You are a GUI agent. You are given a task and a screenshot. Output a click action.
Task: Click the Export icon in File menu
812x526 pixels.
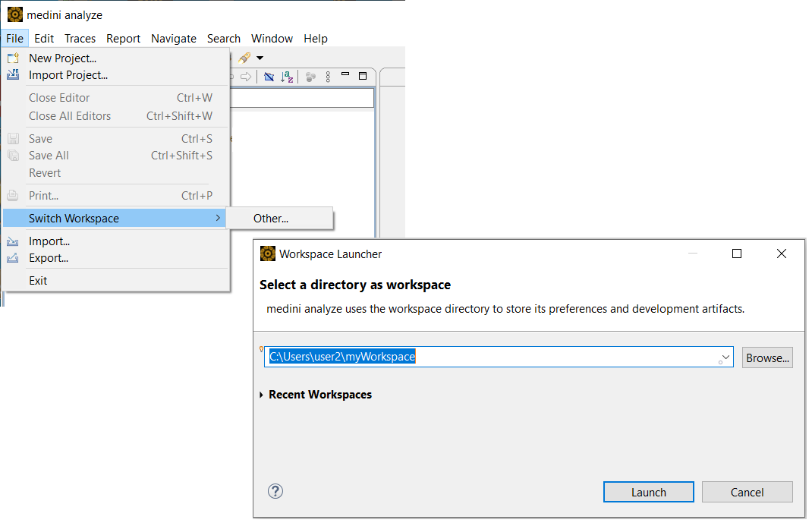coord(13,258)
